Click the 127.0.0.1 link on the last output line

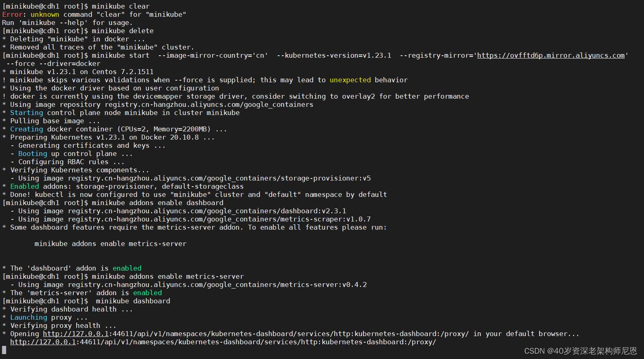43,342
